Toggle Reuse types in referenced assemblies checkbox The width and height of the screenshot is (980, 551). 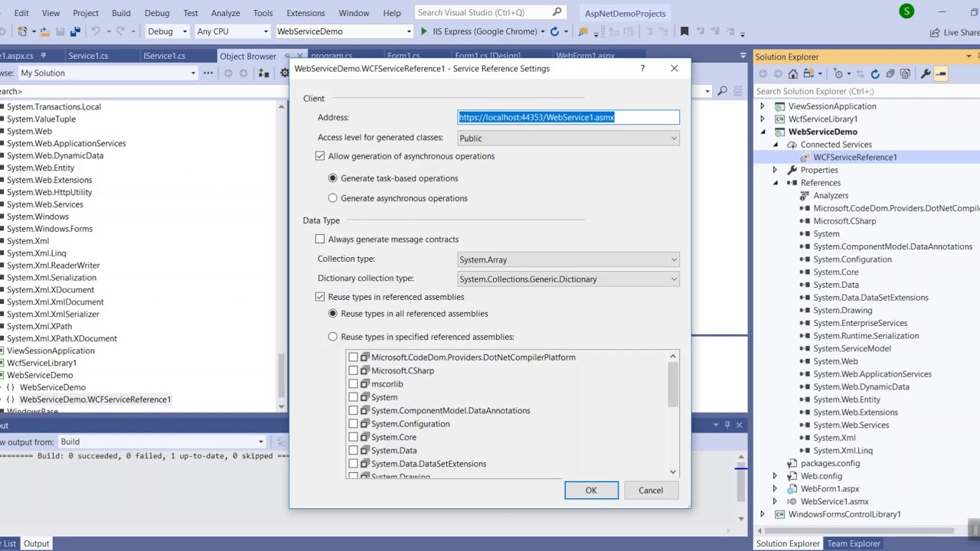click(x=320, y=297)
